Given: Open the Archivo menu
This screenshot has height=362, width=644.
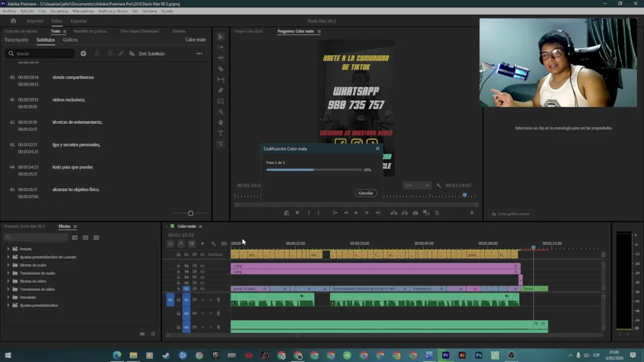Looking at the screenshot, I should (x=9, y=11).
